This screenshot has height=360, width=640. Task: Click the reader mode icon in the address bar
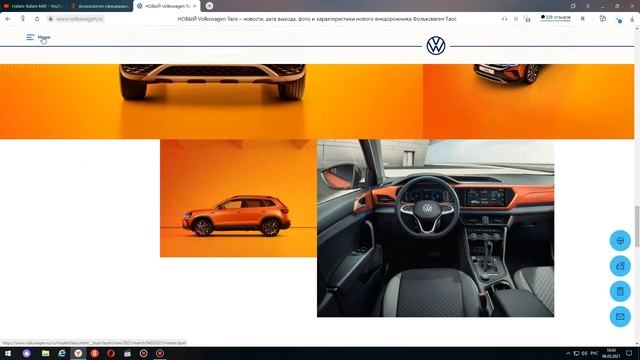coord(516,19)
